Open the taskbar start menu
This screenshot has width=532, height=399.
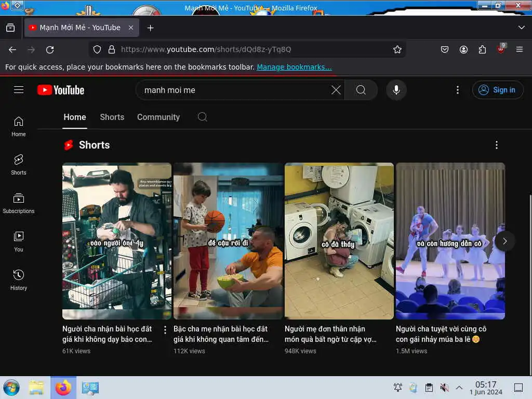coord(11,388)
